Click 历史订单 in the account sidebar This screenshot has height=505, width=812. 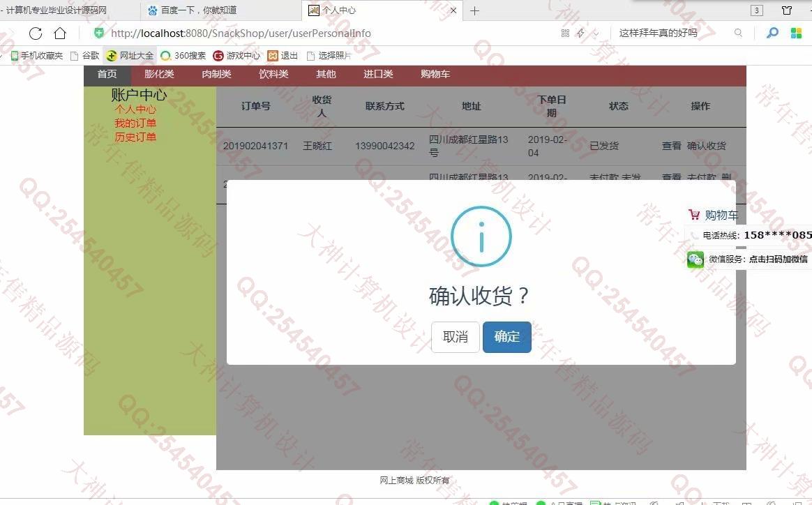(x=135, y=137)
